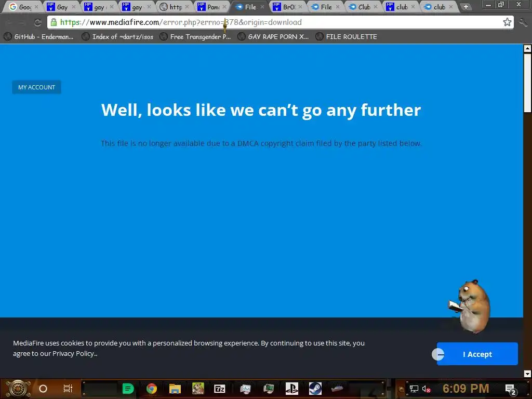Open the Action Center notifications icon
Image resolution: width=532 pixels, height=399 pixels.
511,389
